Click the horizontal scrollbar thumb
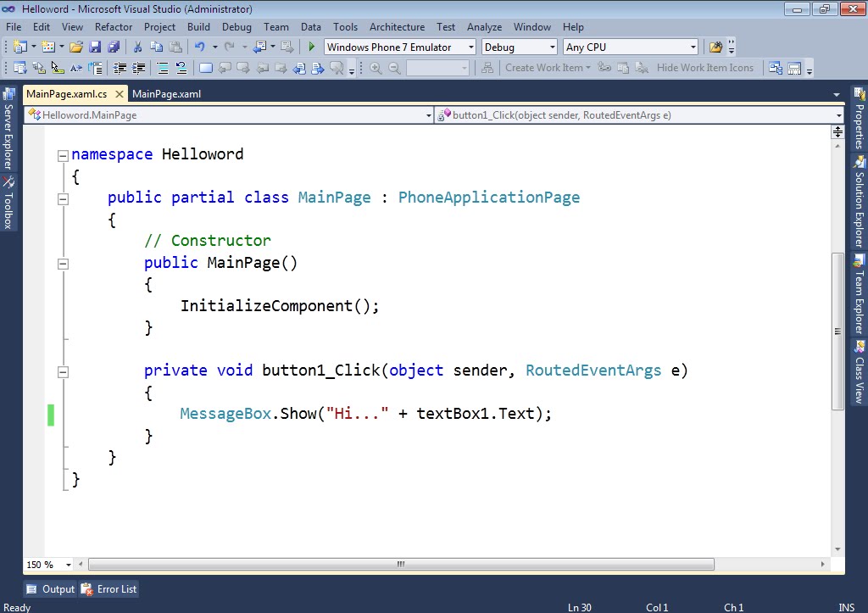This screenshot has height=613, width=868. click(401, 565)
